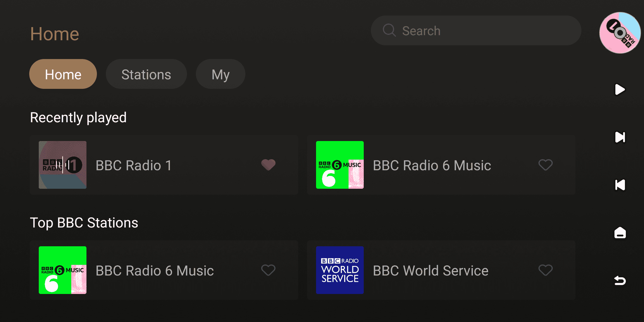Tap the home icon in the side bar
The image size is (644, 322).
[620, 233]
